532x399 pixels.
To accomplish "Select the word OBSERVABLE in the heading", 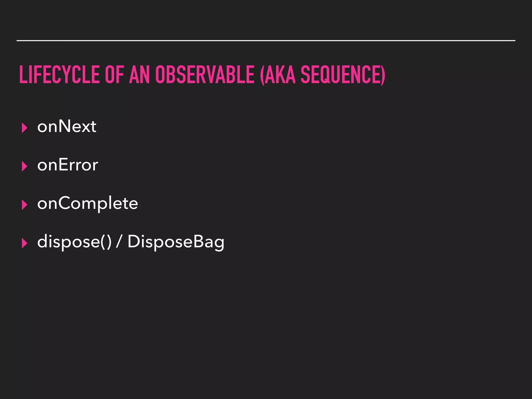I will 205,75.
